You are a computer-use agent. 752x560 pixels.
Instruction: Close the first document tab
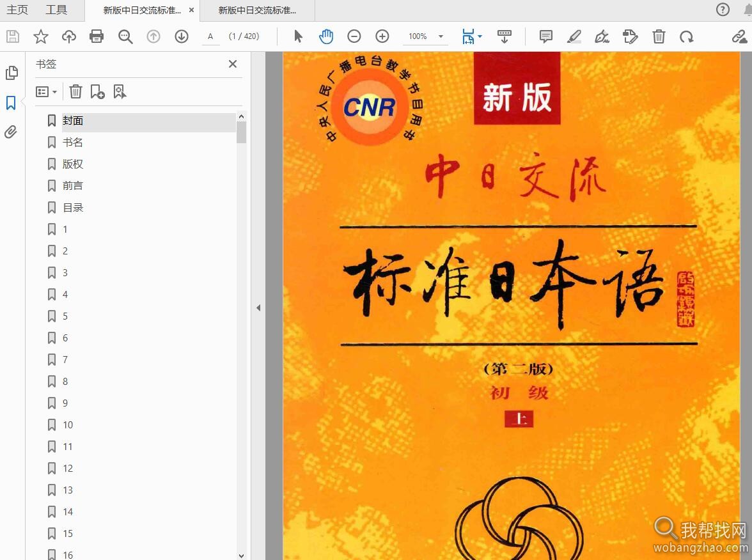[191, 10]
